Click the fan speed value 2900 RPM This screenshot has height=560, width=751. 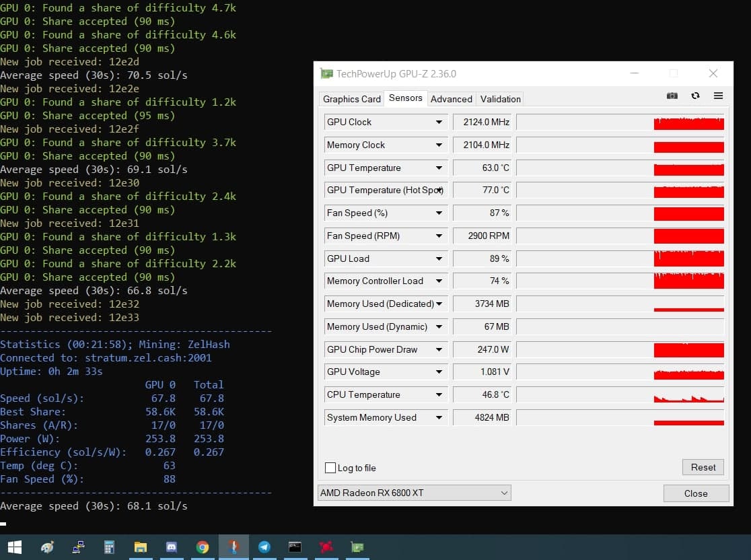tap(482, 236)
